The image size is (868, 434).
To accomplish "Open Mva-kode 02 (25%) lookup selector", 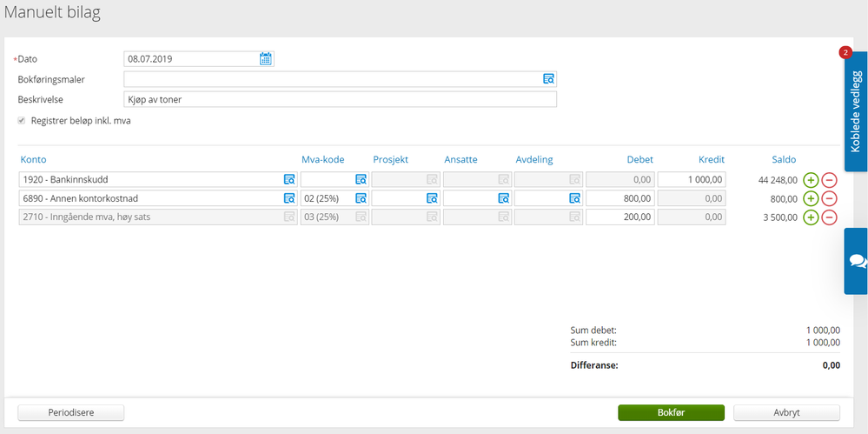I will click(361, 198).
